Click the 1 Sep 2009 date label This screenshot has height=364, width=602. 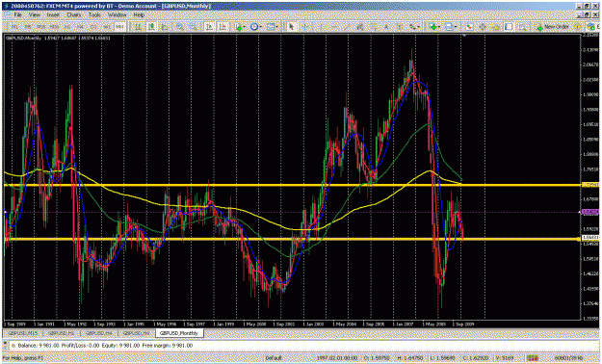(x=464, y=324)
